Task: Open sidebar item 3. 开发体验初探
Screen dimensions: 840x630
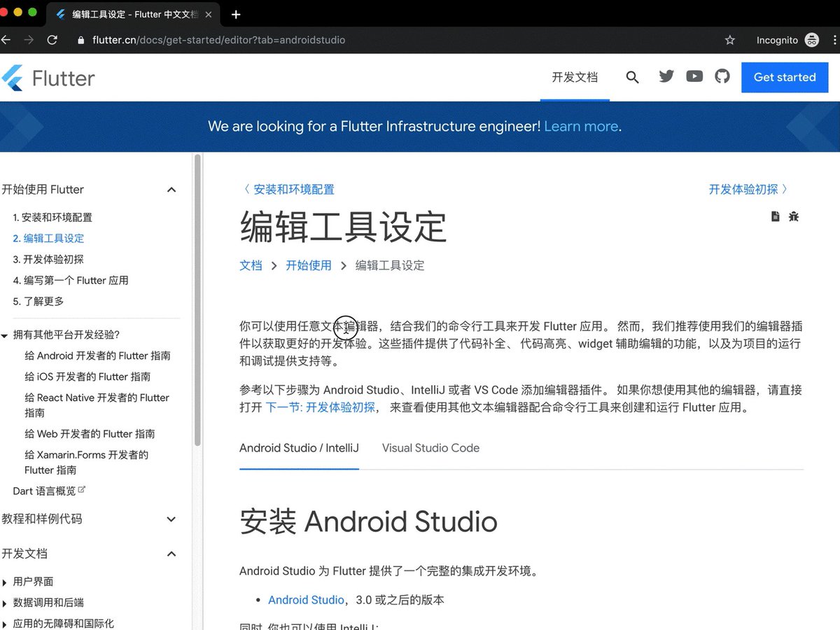Action: pos(48,260)
